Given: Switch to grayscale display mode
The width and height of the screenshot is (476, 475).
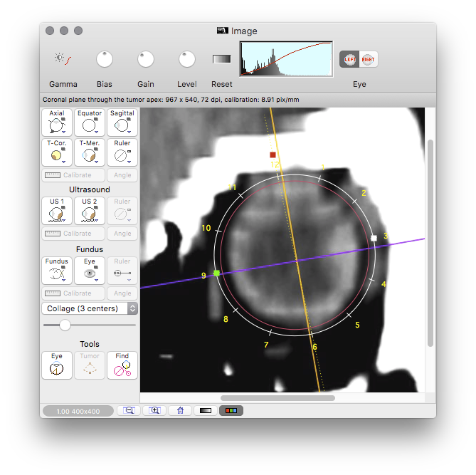Looking at the screenshot, I should [206, 411].
